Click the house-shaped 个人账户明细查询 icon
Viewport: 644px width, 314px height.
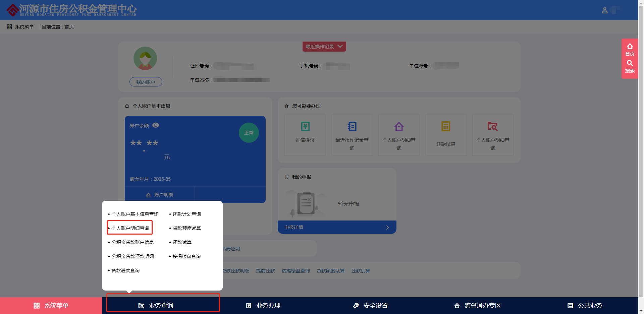click(399, 126)
